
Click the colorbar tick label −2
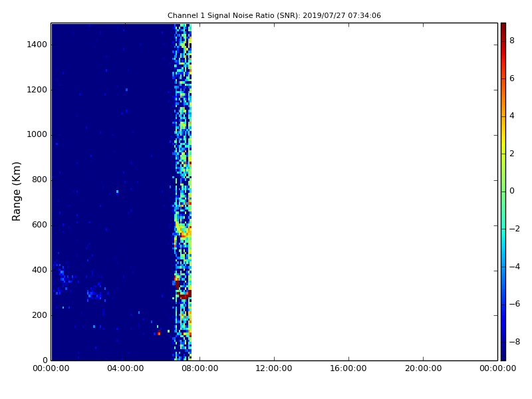(515, 229)
